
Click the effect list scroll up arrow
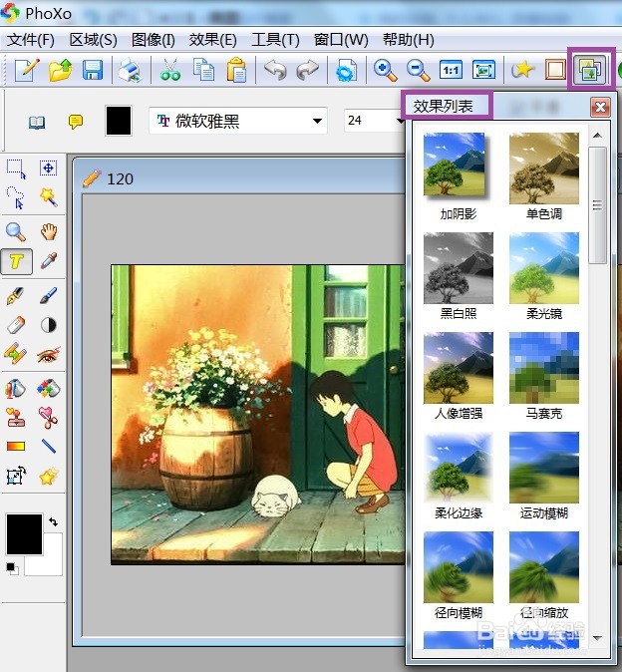coord(598,136)
